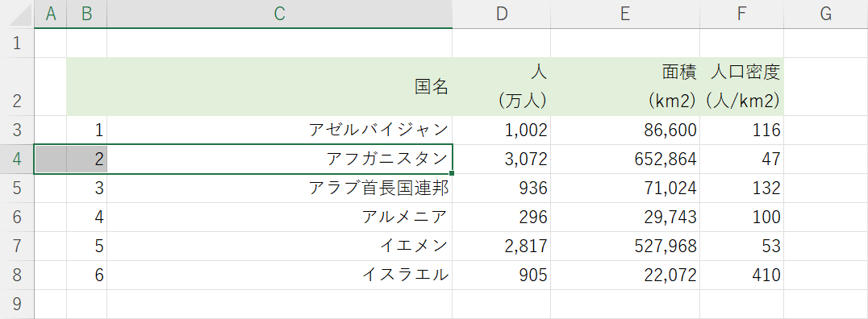This screenshot has width=868, height=319.
Task: Click the 面積 (km2) header cell
Action: coord(625,86)
